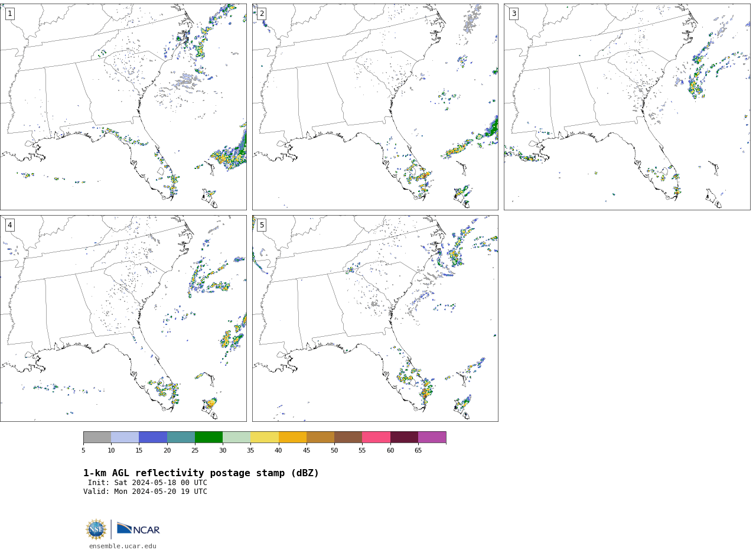
Task: Click the panel number 5 label
Action: 262,225
